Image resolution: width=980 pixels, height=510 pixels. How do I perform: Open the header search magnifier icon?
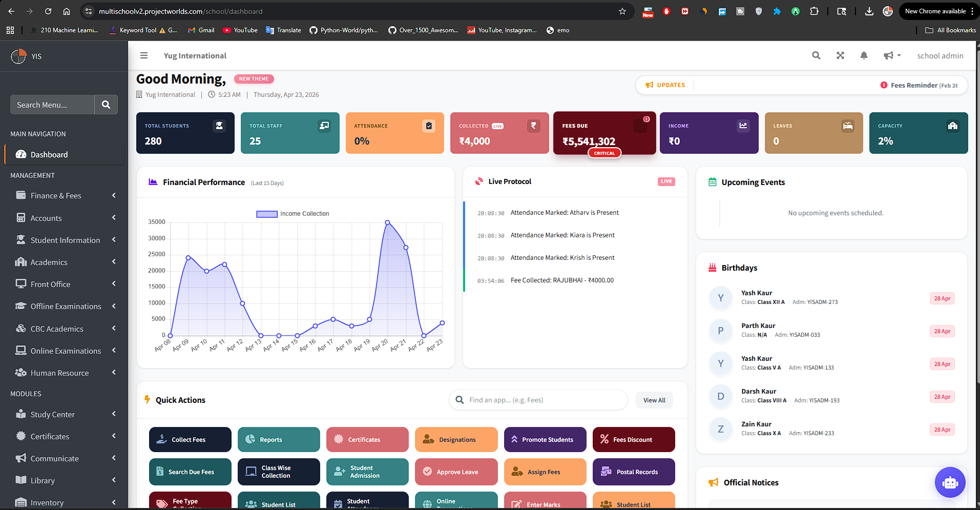[x=816, y=55]
